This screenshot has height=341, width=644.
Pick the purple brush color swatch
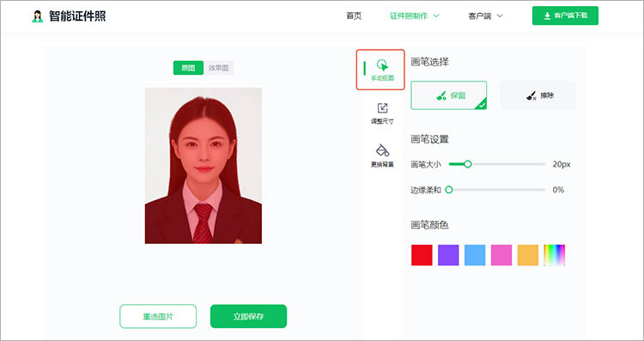(448, 255)
